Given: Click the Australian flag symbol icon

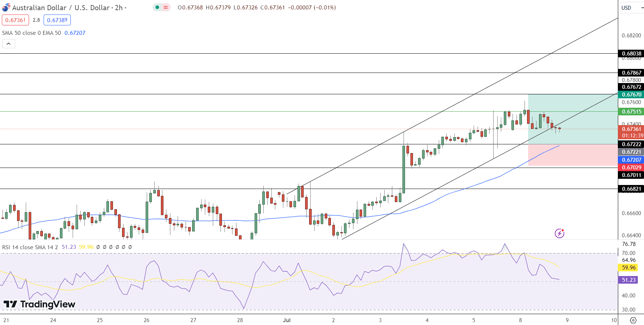Looking at the screenshot, I should click(x=6, y=7).
